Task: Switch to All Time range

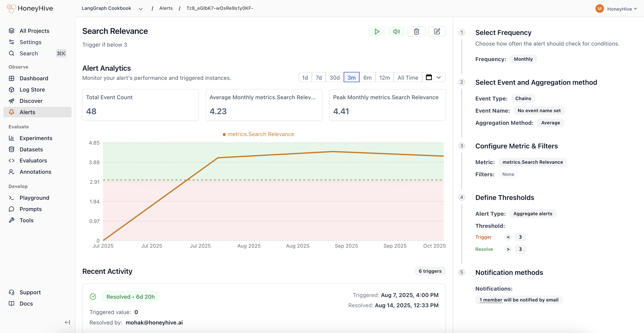Action: pos(408,78)
